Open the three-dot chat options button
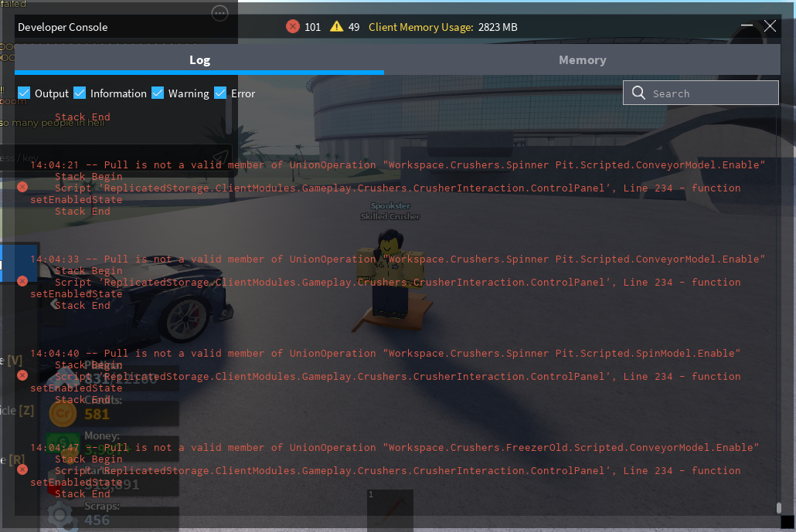Viewport: 796px width, 532px height. click(x=219, y=12)
